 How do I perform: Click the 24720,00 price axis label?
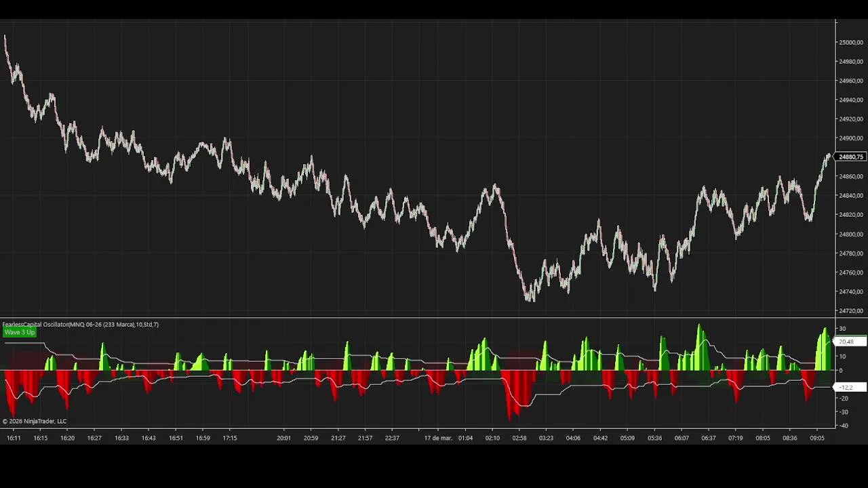pos(851,311)
